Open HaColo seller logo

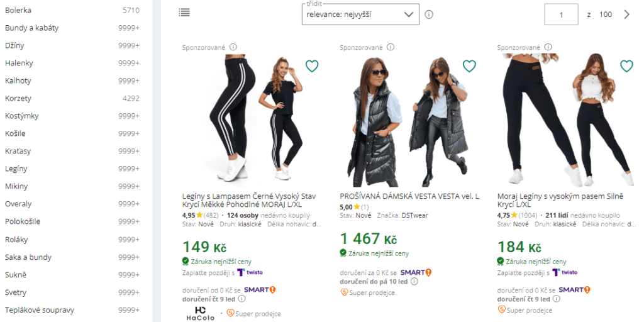coord(201,313)
